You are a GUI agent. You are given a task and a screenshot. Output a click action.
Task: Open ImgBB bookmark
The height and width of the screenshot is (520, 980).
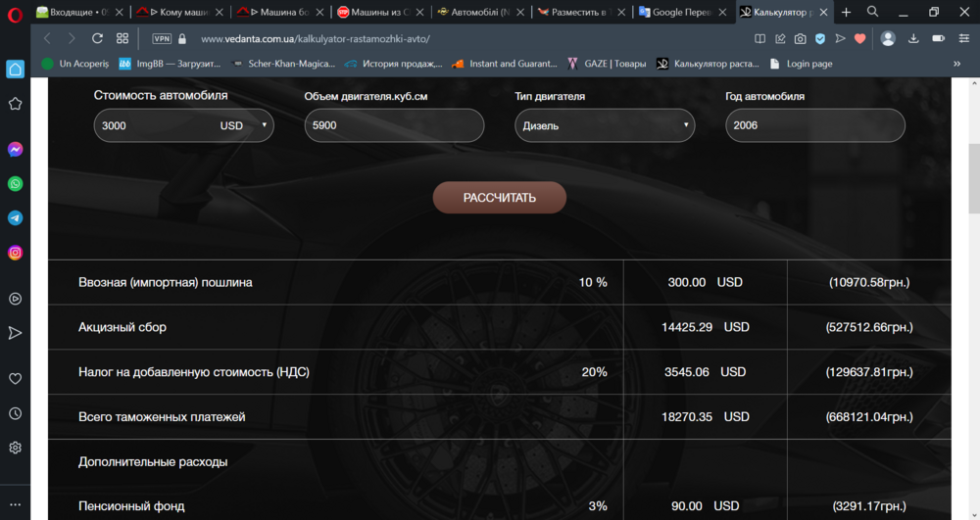170,64
